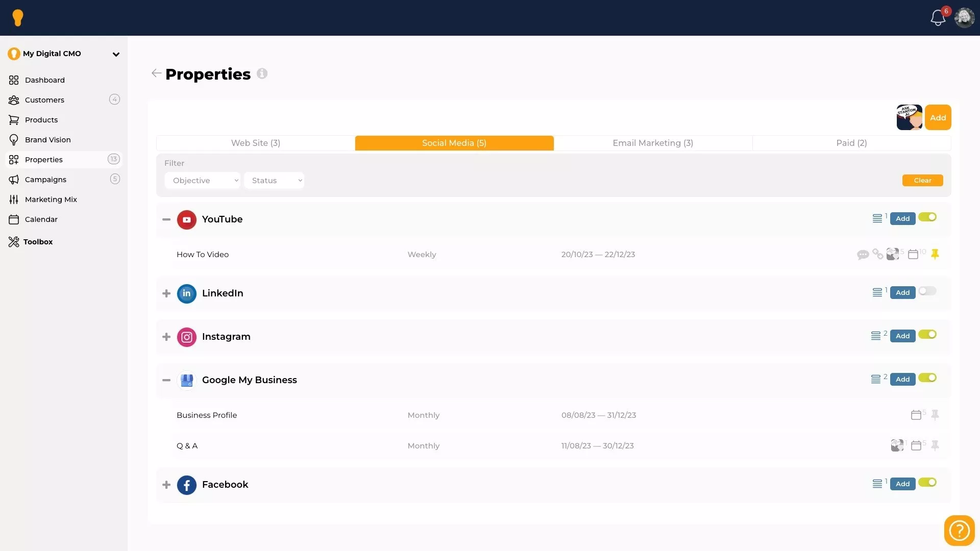Open the calendar icon in Business Profile row
This screenshot has width=980, height=551.
(916, 415)
